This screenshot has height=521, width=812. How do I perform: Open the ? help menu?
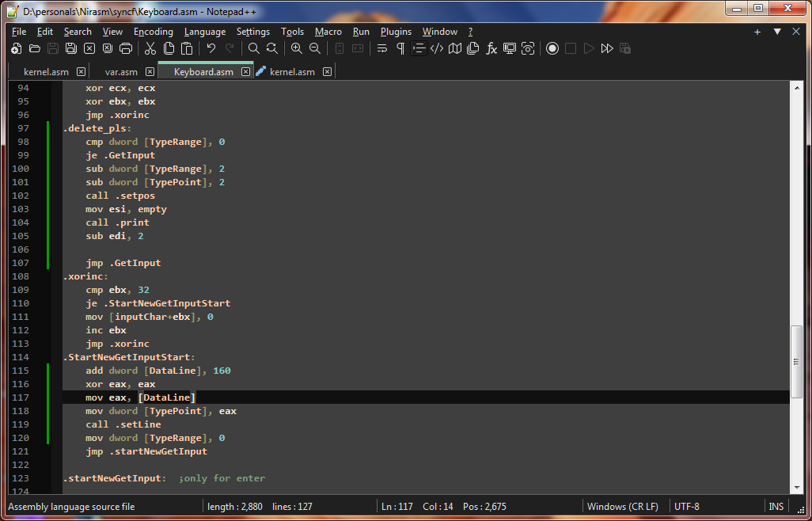tap(470, 32)
